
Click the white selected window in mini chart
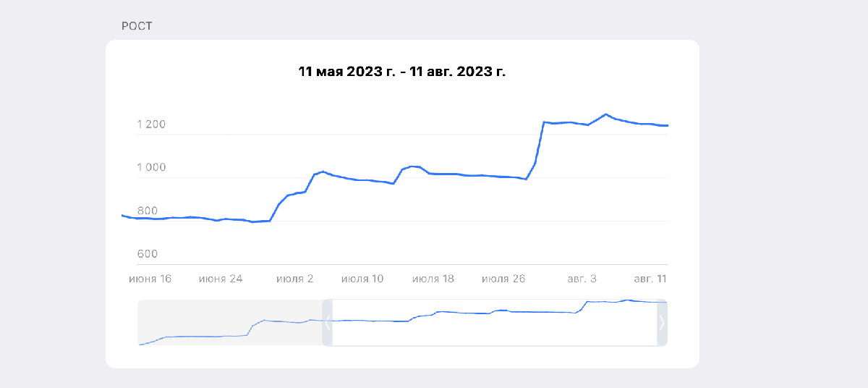(494, 323)
